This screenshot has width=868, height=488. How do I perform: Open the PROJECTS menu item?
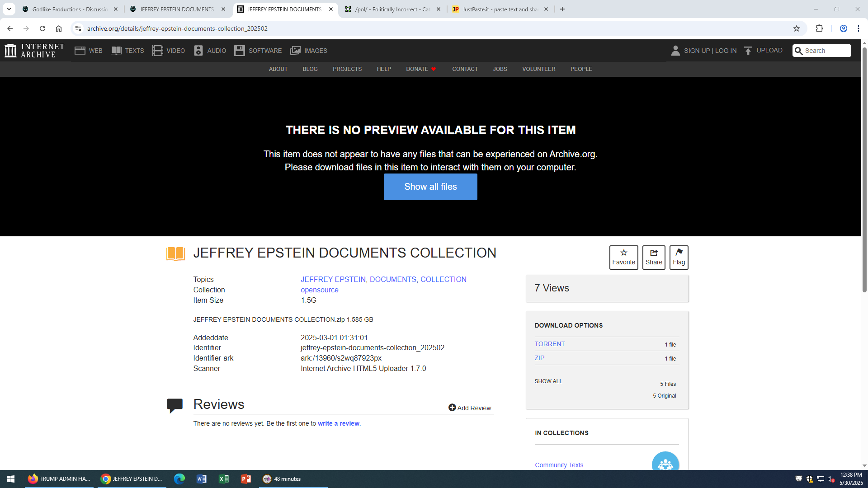click(347, 69)
